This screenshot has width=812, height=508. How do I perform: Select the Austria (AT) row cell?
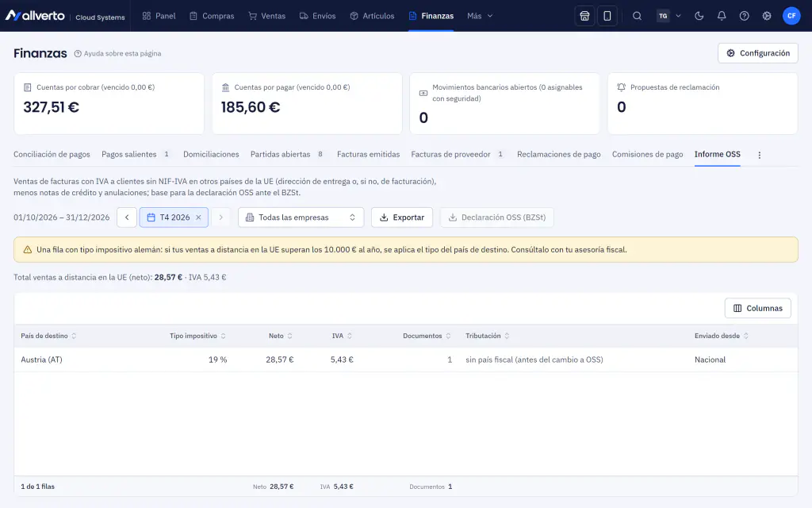[41, 360]
